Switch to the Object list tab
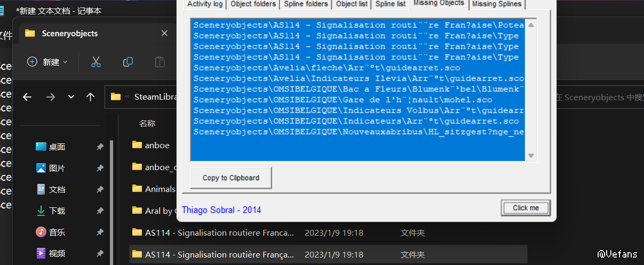Screen dimensions: 644x265 coord(352,4)
